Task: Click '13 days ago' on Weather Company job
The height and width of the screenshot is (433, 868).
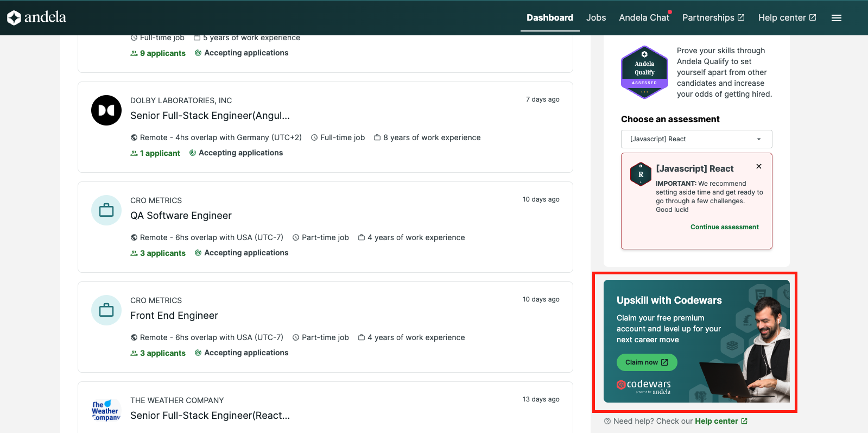Action: (x=541, y=399)
